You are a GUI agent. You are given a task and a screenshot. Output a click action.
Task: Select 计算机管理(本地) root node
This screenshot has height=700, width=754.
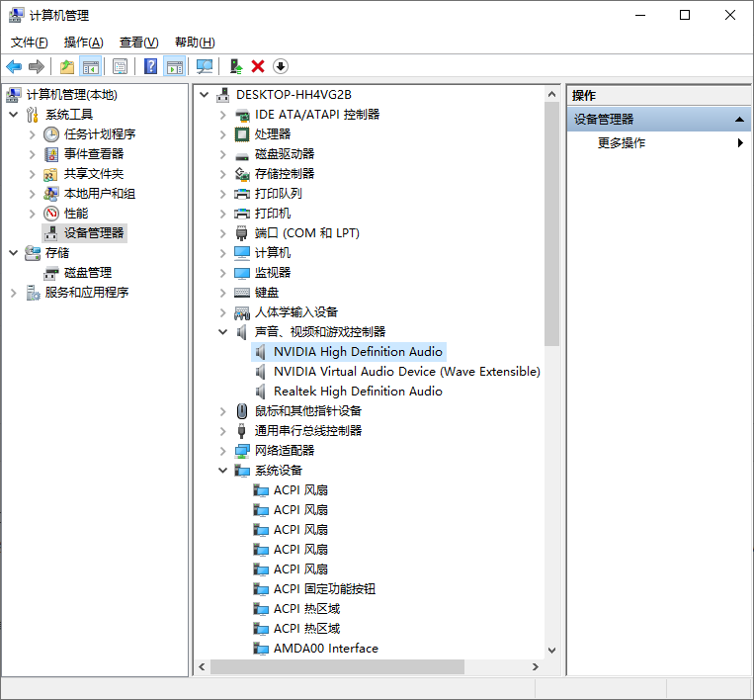(x=72, y=95)
